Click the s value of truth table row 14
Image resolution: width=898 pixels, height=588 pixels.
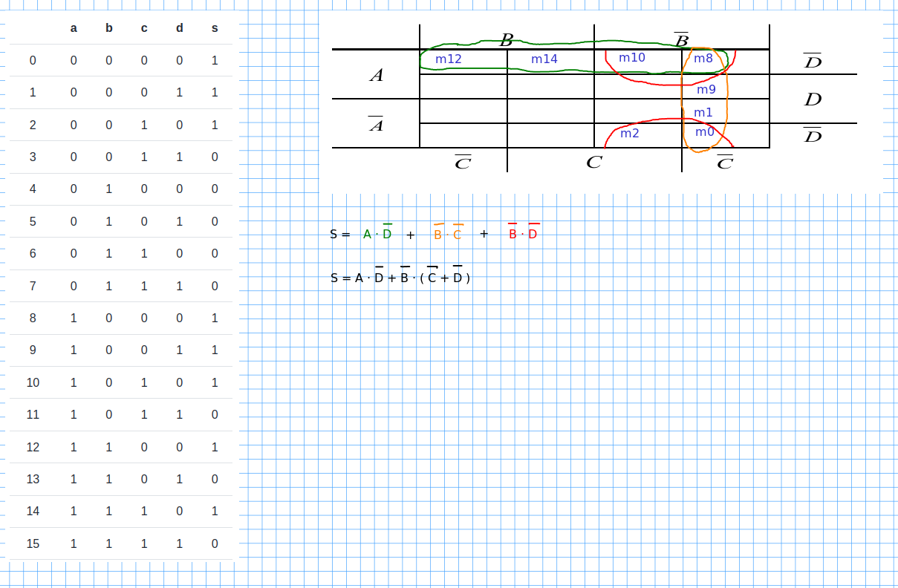(x=215, y=511)
